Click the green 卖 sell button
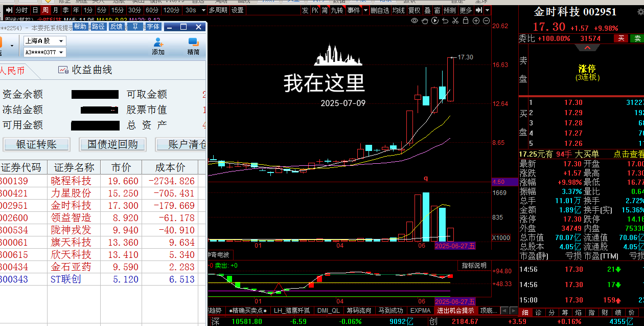 point(637,38)
